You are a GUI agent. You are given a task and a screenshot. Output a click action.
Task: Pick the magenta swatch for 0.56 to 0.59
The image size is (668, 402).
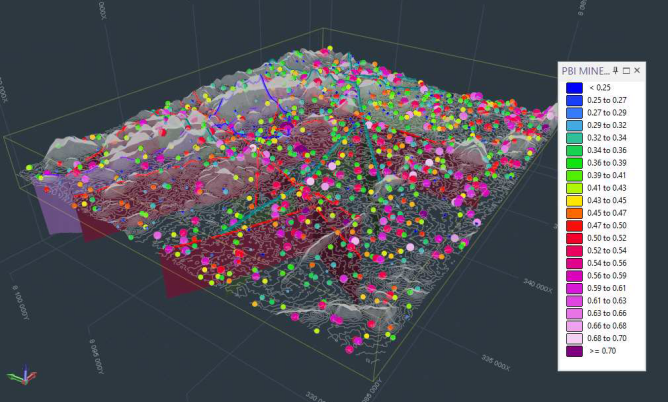[574, 276]
